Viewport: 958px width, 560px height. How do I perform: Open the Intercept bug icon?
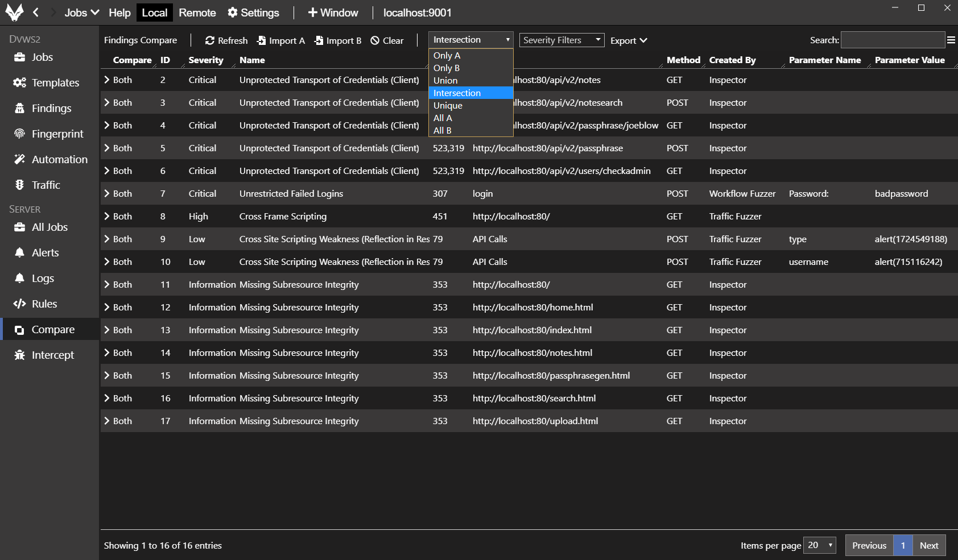point(19,355)
